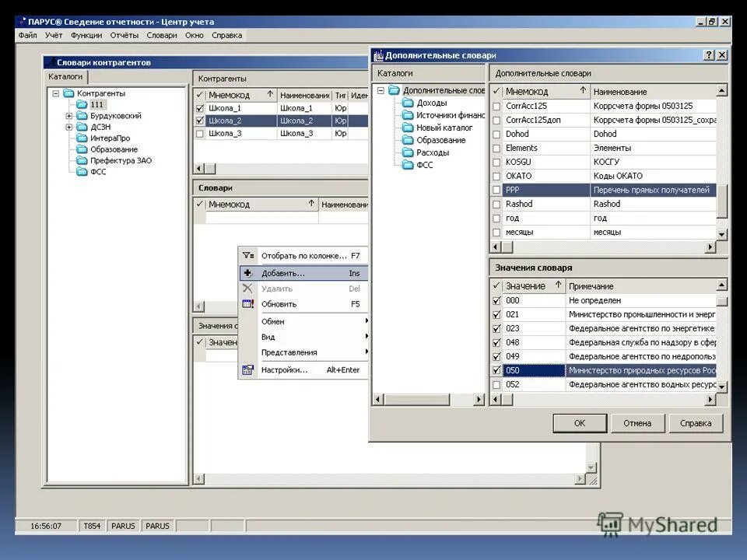Click the Расходы folder icon in the dialog
747x560 pixels.
[x=408, y=152]
